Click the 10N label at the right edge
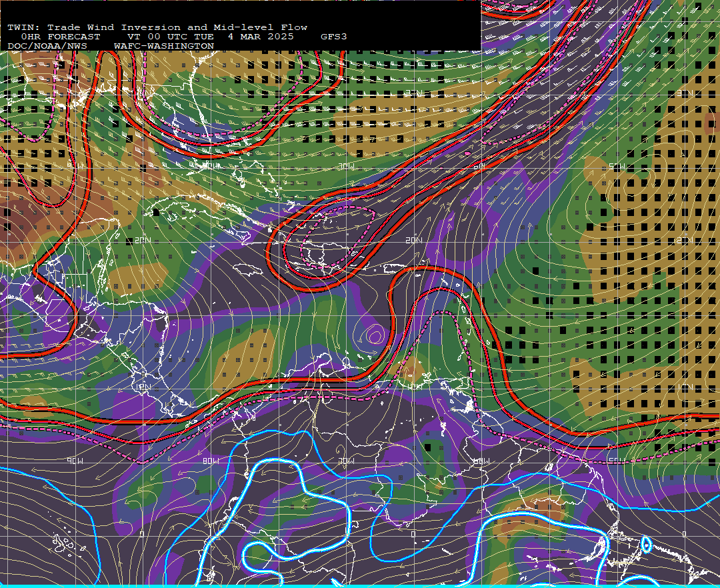 point(685,387)
